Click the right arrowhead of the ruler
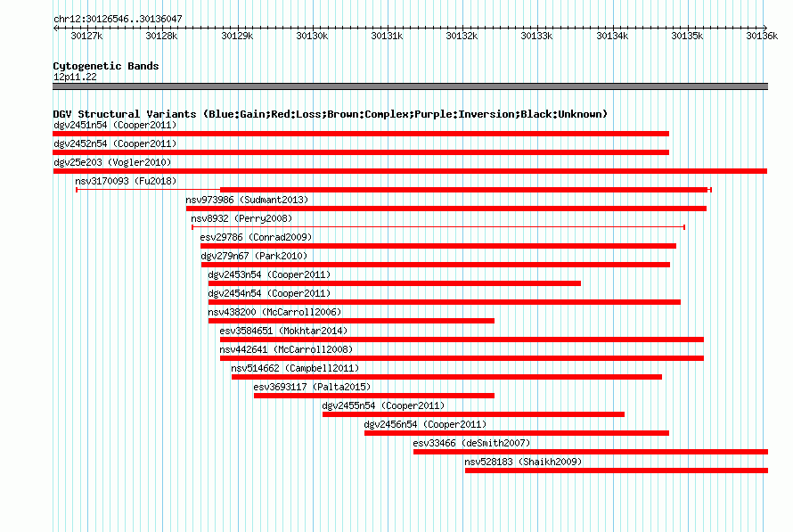Image resolution: width=793 pixels, height=532 pixels. coord(765,28)
